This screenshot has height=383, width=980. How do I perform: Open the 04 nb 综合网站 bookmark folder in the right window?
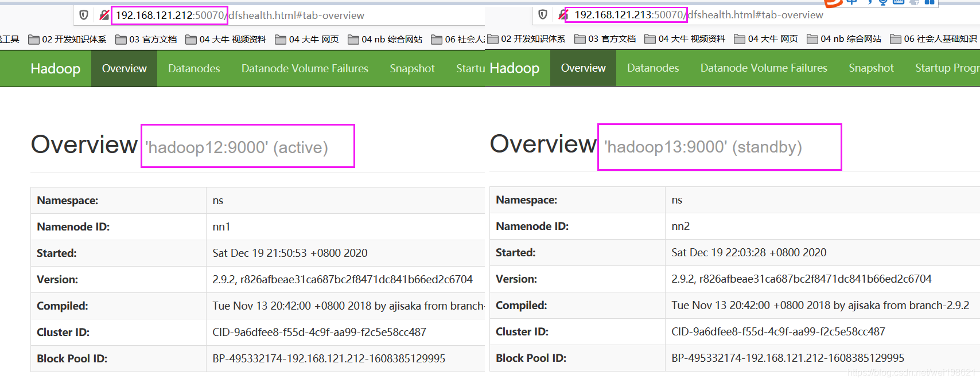pyautogui.click(x=844, y=39)
